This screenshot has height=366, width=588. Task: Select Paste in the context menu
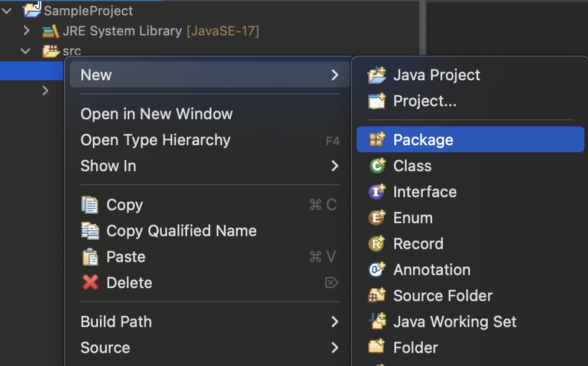pyautogui.click(x=210, y=257)
